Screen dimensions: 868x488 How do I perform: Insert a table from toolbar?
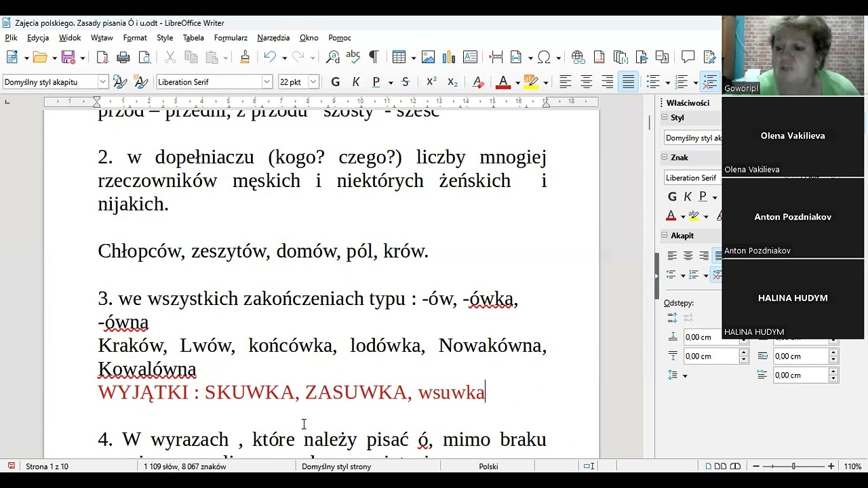(399, 58)
